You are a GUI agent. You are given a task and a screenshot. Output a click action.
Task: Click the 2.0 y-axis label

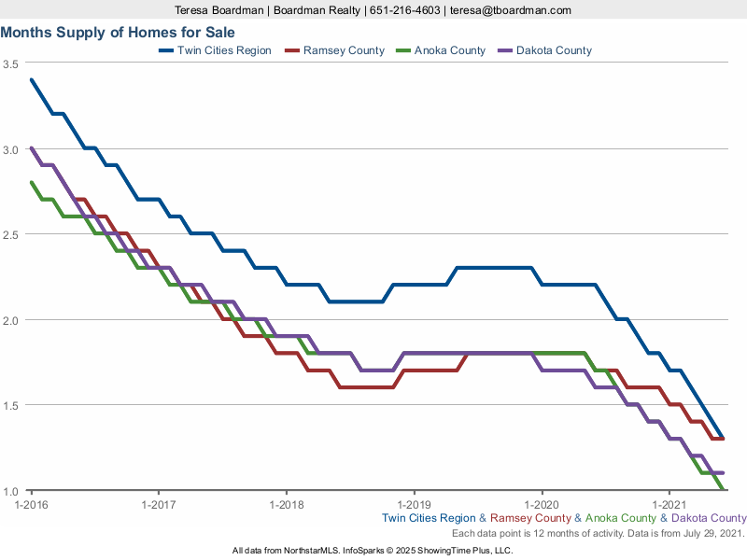coord(11,320)
